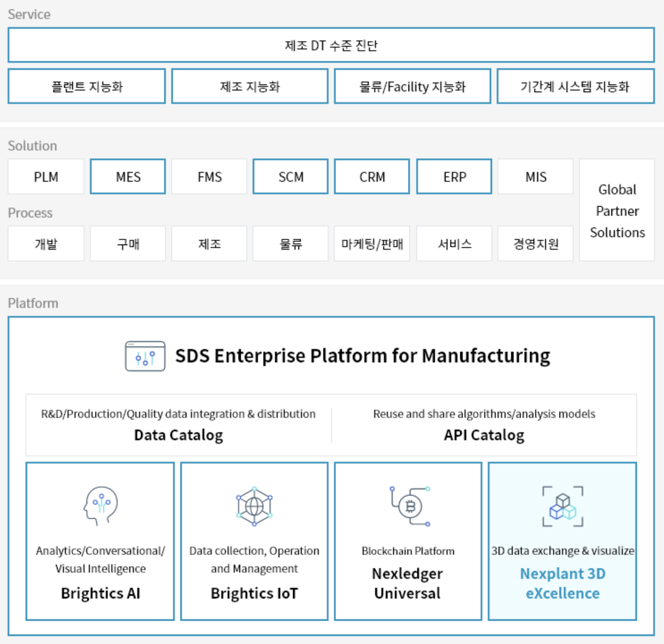Click '3D data exchange & visualize' description
Image resolution: width=664 pixels, height=644 pixels.
(x=563, y=551)
